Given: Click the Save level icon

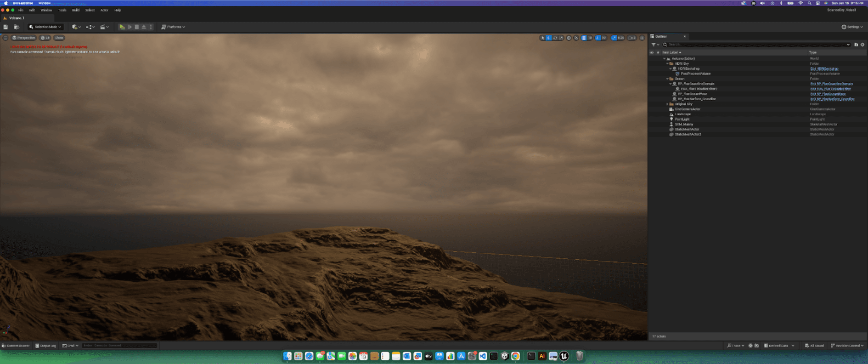Looking at the screenshot, I should 6,27.
